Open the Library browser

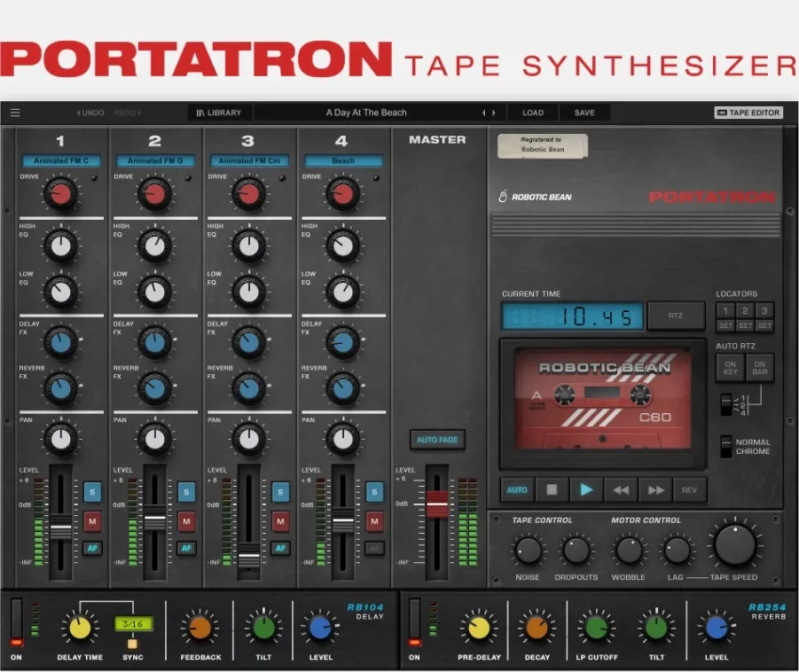click(x=219, y=113)
